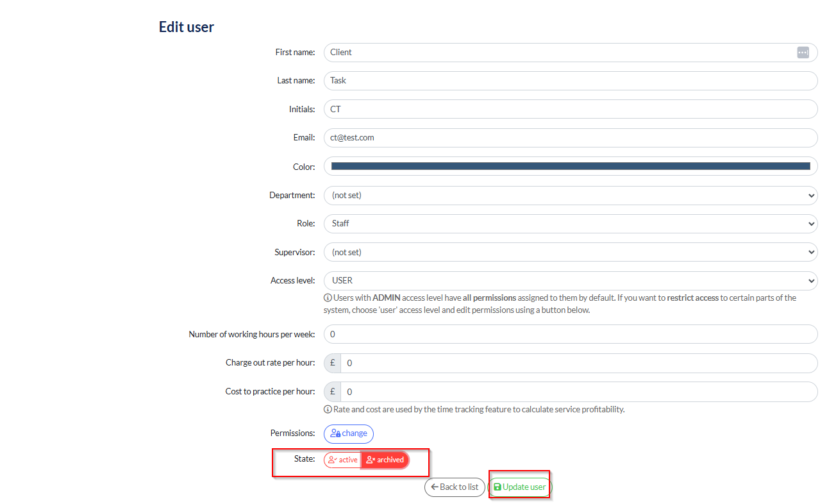Open the Department dropdown
This screenshot has width=836, height=504.
[x=570, y=196]
